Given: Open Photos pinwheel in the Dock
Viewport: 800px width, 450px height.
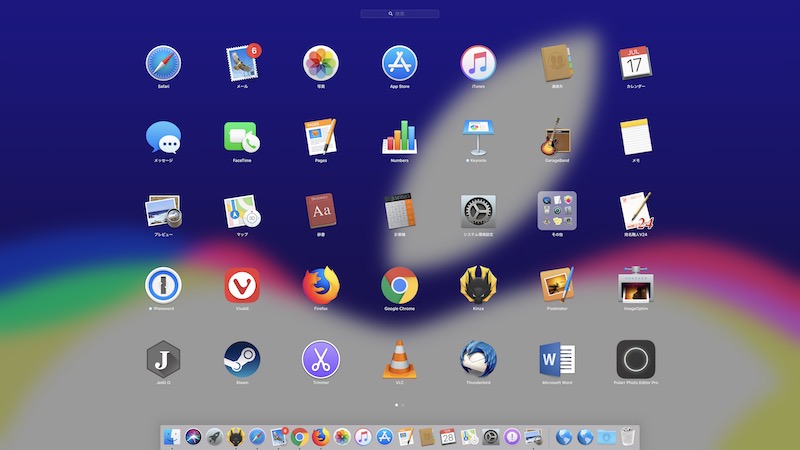Looking at the screenshot, I should 342,437.
